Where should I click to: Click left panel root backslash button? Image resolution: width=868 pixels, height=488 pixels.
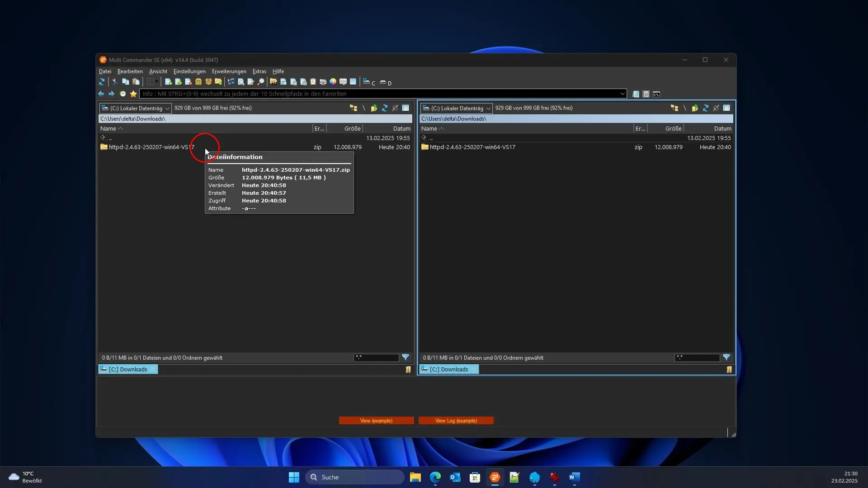click(x=363, y=108)
